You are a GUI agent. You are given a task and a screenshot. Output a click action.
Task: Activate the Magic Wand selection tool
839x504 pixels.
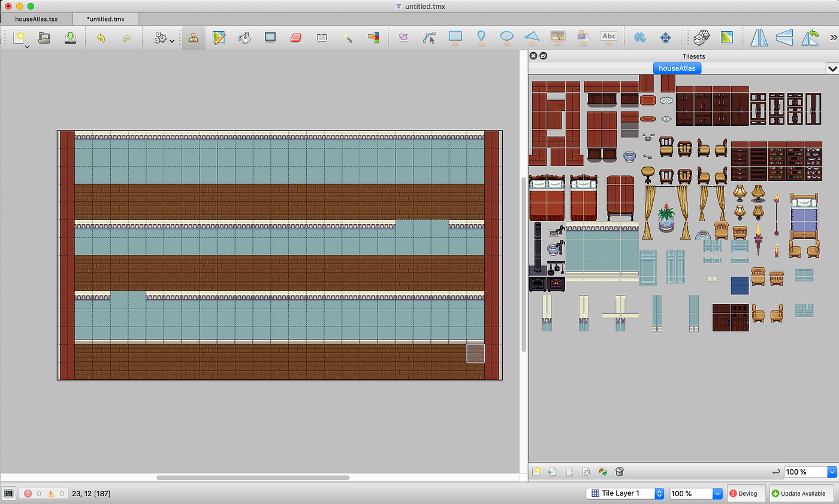[x=348, y=38]
